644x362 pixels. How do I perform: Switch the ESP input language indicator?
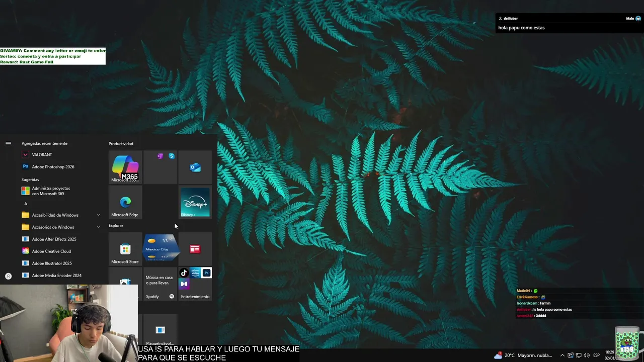point(597,355)
